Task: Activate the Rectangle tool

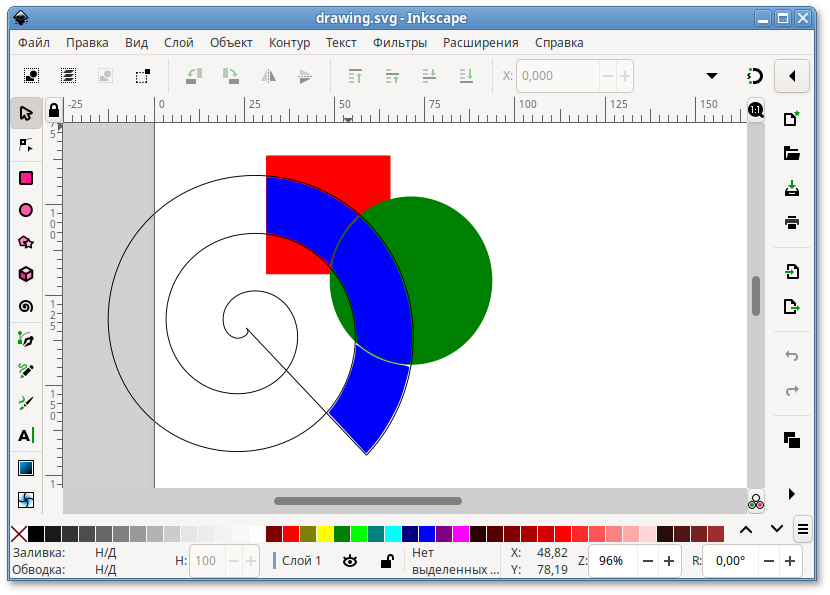Action: (x=25, y=178)
